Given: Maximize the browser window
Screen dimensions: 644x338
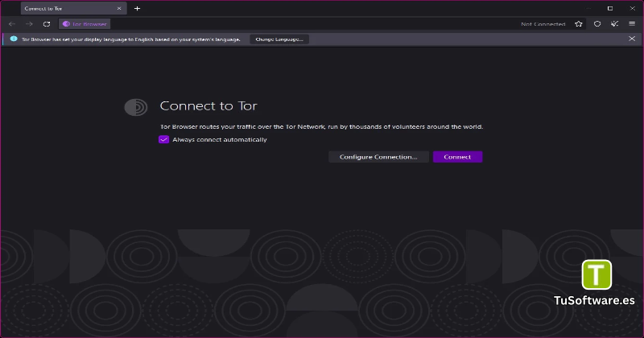Looking at the screenshot, I should click(610, 8).
